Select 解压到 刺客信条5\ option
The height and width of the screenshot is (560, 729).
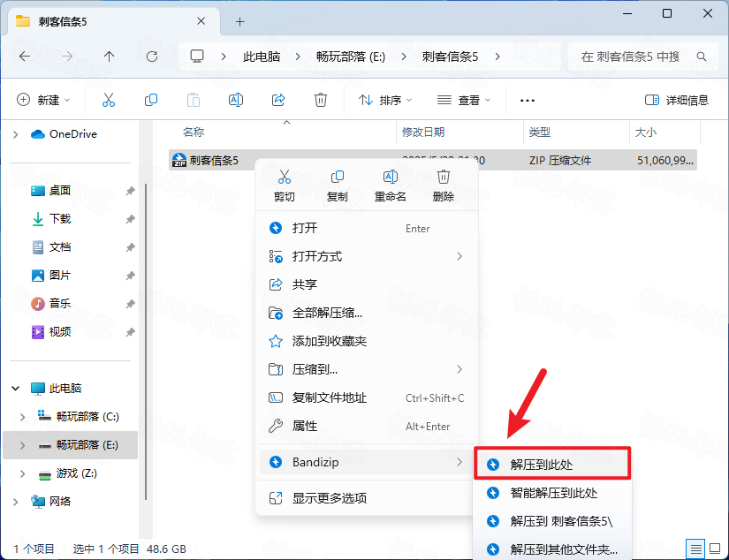point(552,521)
